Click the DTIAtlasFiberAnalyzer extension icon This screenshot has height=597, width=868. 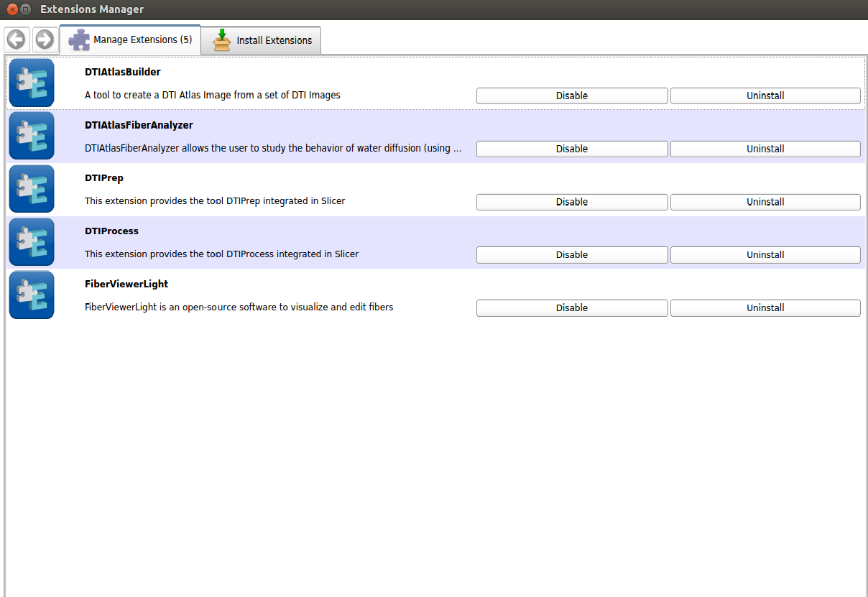(32, 136)
